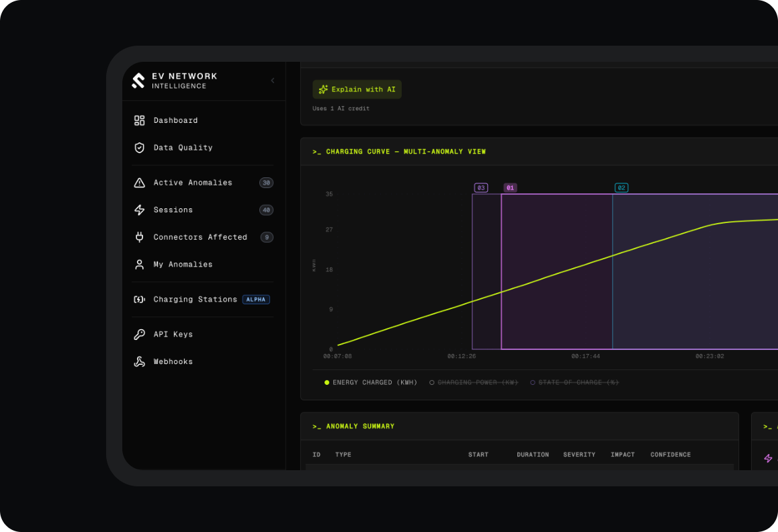The height and width of the screenshot is (532, 778).
Task: Click the API Keys key icon
Action: [x=140, y=335]
